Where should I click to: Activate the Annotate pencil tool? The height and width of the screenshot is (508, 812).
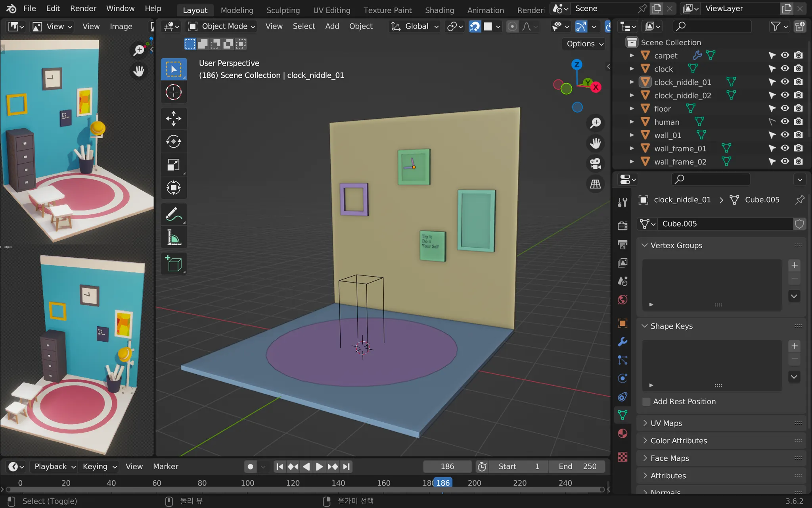coord(173,214)
